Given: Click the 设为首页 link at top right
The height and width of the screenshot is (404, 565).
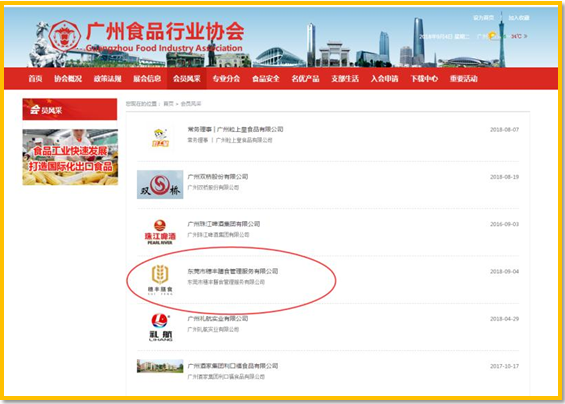Looking at the screenshot, I should click(484, 18).
